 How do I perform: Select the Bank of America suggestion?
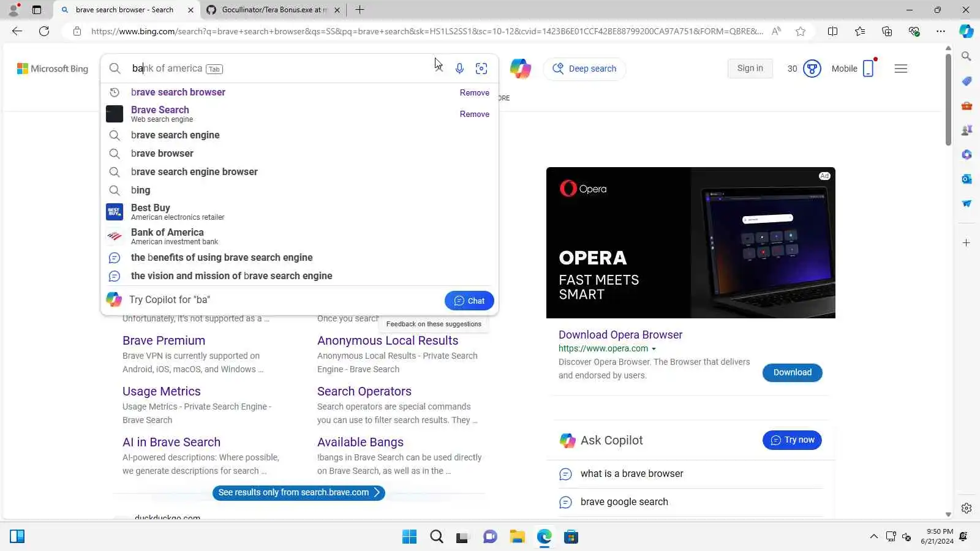pos(300,236)
